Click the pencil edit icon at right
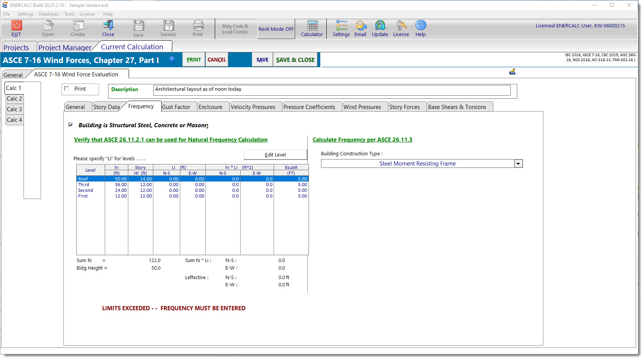The image size is (644, 360). point(512,71)
